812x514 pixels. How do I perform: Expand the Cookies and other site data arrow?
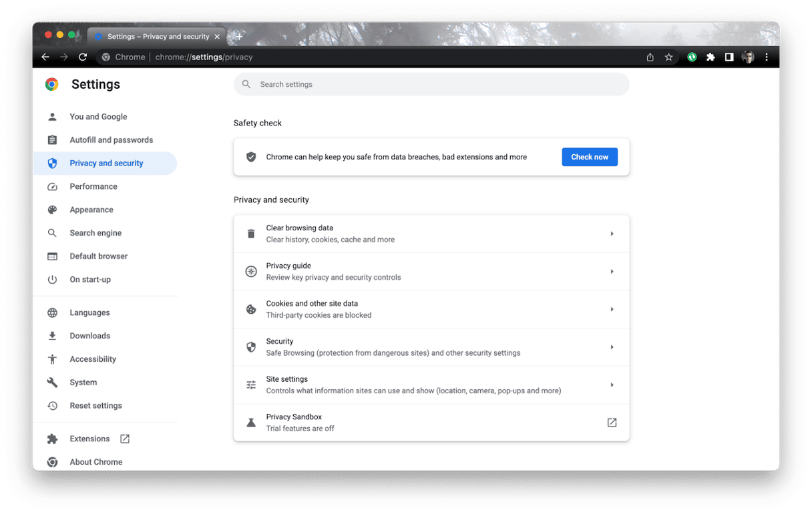pyautogui.click(x=612, y=309)
